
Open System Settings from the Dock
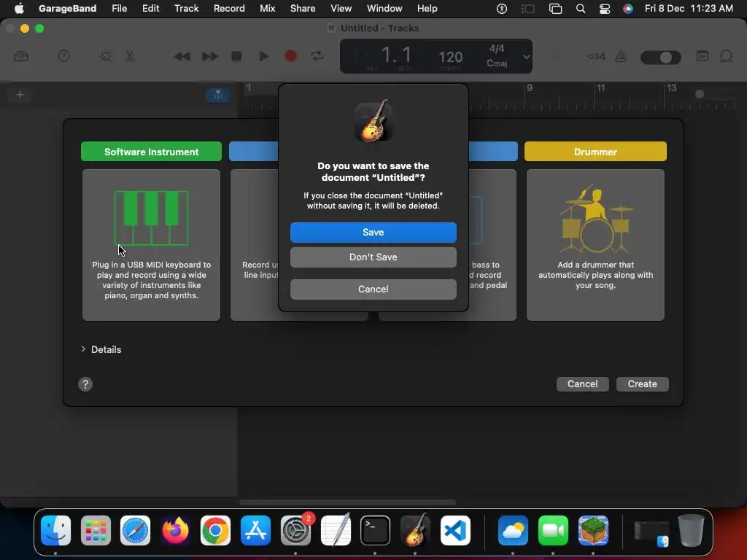coord(295,531)
